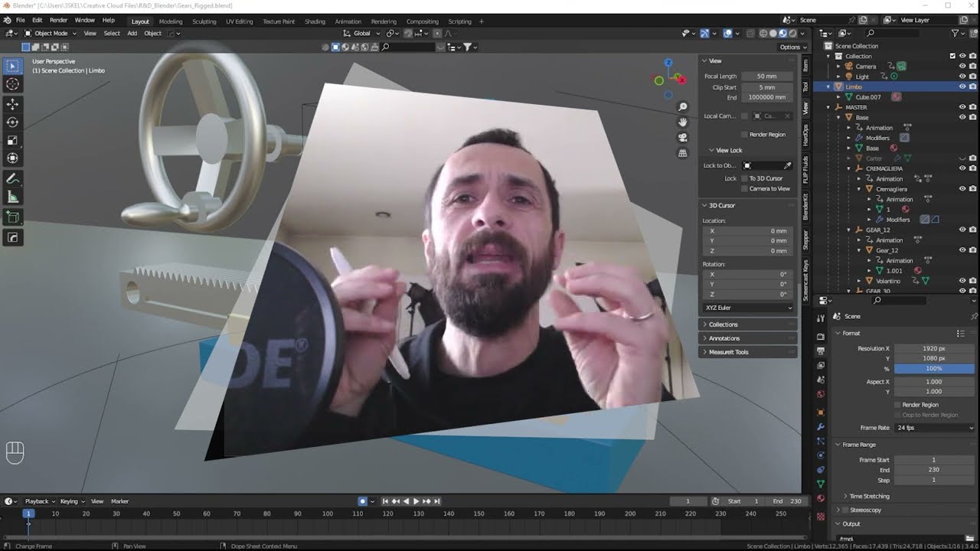Open the Add menu in viewport header

[132, 33]
